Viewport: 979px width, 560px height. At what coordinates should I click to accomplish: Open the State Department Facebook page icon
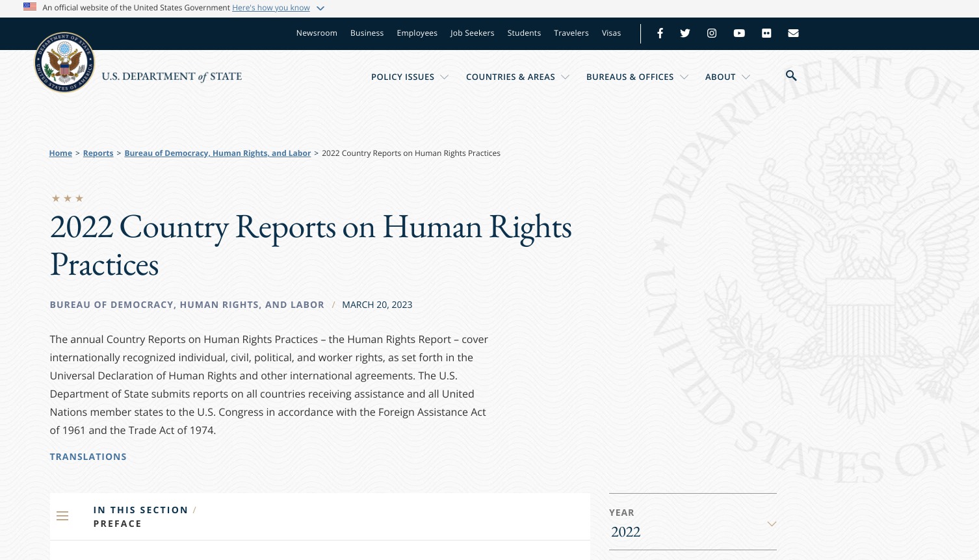point(660,33)
